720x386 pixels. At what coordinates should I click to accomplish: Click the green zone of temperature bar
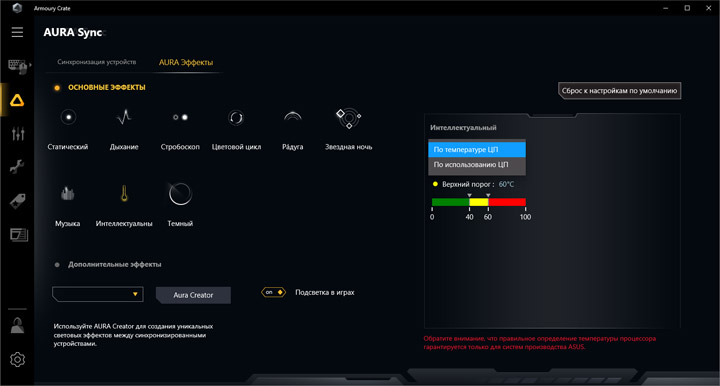pyautogui.click(x=450, y=202)
